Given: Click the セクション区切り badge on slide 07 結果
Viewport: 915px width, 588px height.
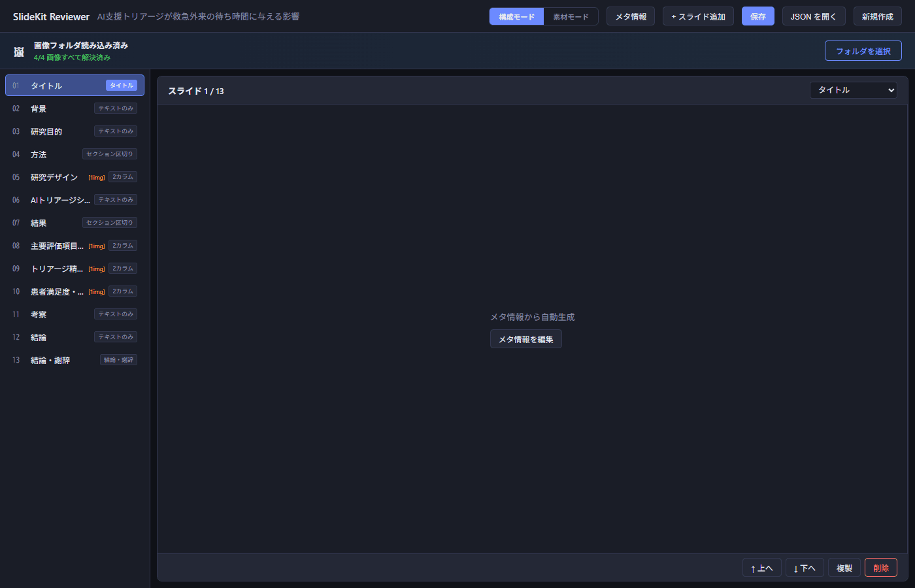Looking at the screenshot, I should tap(110, 222).
